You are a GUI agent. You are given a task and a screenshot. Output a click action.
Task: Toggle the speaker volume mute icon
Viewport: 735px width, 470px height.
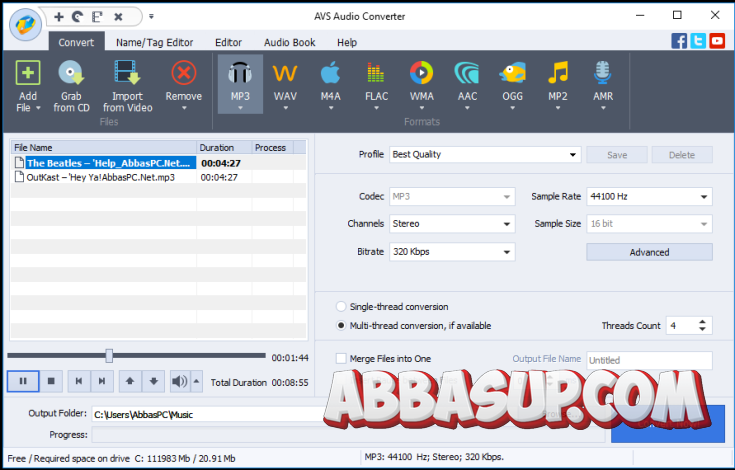coord(180,381)
